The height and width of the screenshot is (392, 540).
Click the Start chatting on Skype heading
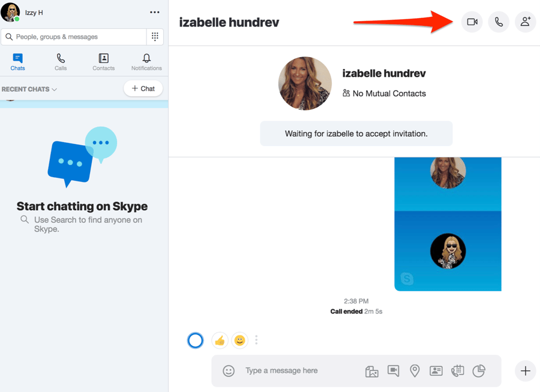82,207
